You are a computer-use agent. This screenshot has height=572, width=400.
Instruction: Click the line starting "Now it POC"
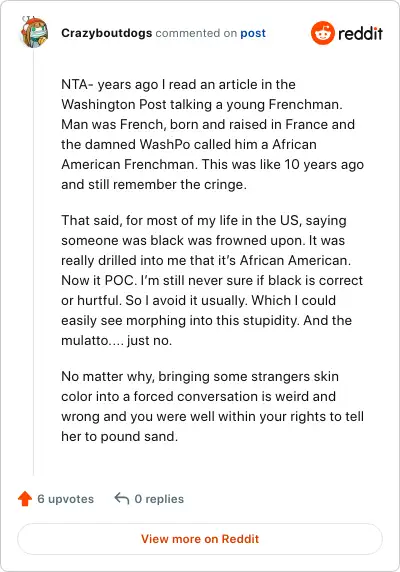pos(212,280)
